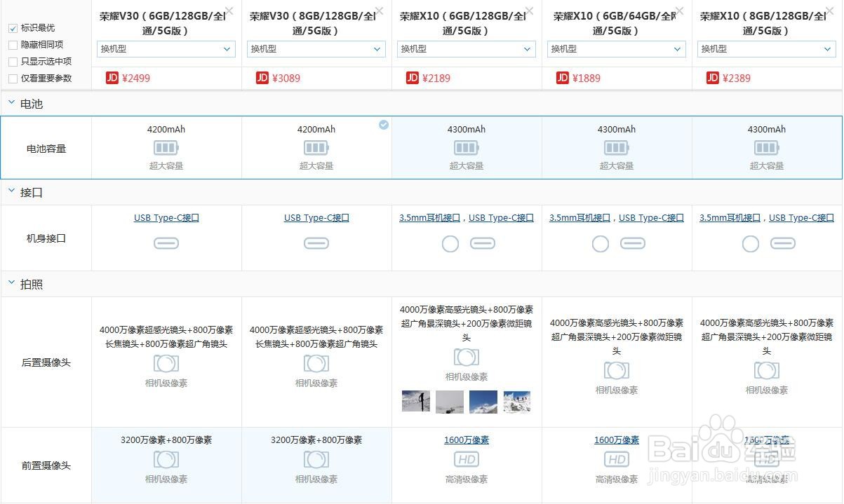Screen dimensions: 844x504
Task: Open second snowy sample photo thumbnail
Action: click(x=450, y=402)
